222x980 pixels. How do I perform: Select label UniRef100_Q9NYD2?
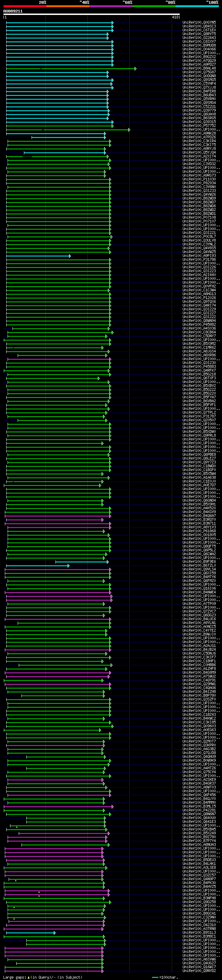199,971
